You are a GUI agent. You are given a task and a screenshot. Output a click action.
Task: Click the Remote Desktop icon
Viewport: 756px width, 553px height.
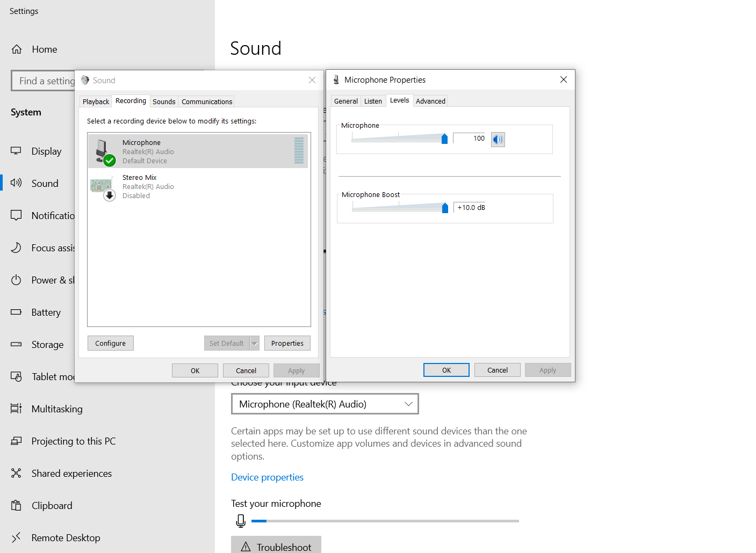pyautogui.click(x=16, y=537)
